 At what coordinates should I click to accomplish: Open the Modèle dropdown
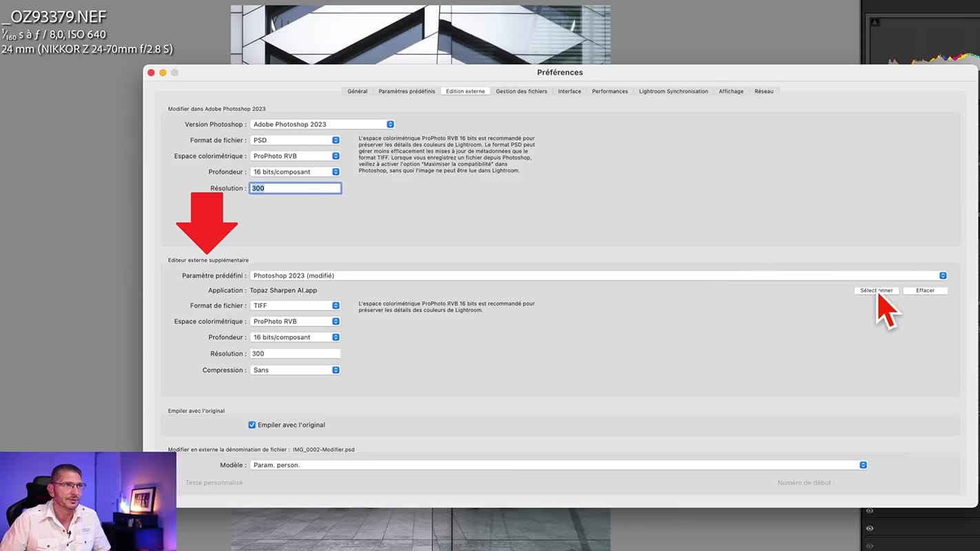click(558, 465)
